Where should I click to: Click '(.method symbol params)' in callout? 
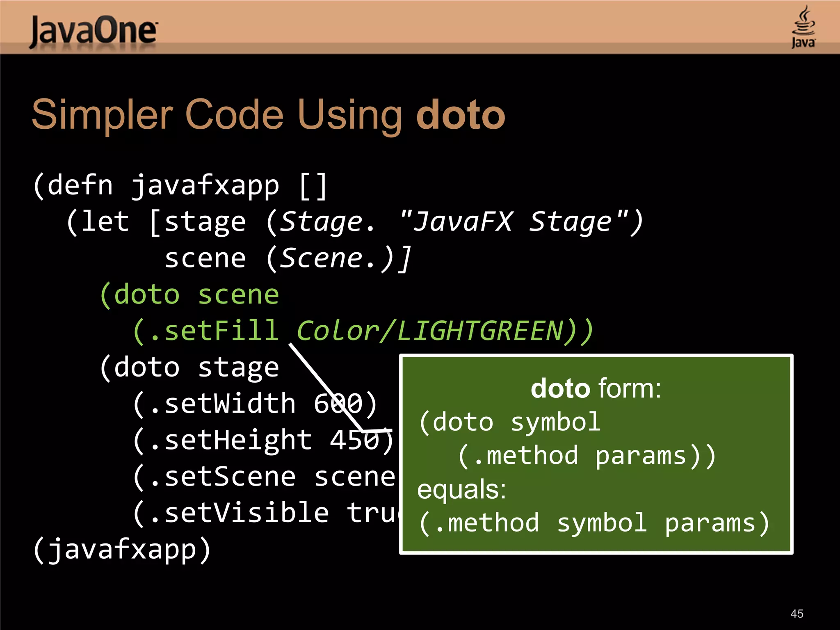(593, 523)
